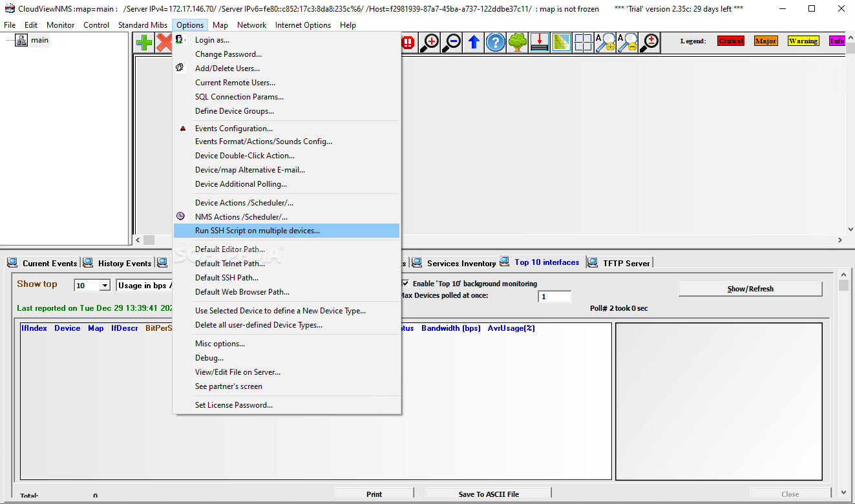The width and height of the screenshot is (855, 504).
Task: Select Define Device Groups menu entry
Action: (287, 111)
